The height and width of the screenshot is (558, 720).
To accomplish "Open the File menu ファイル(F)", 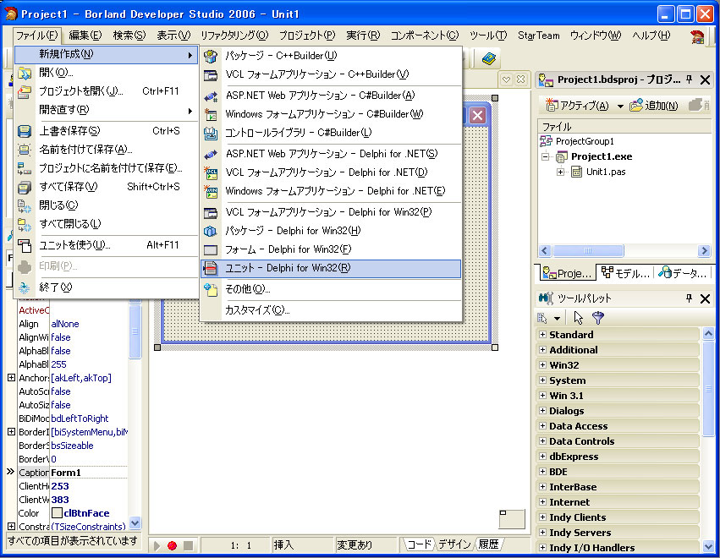I will click(x=37, y=35).
